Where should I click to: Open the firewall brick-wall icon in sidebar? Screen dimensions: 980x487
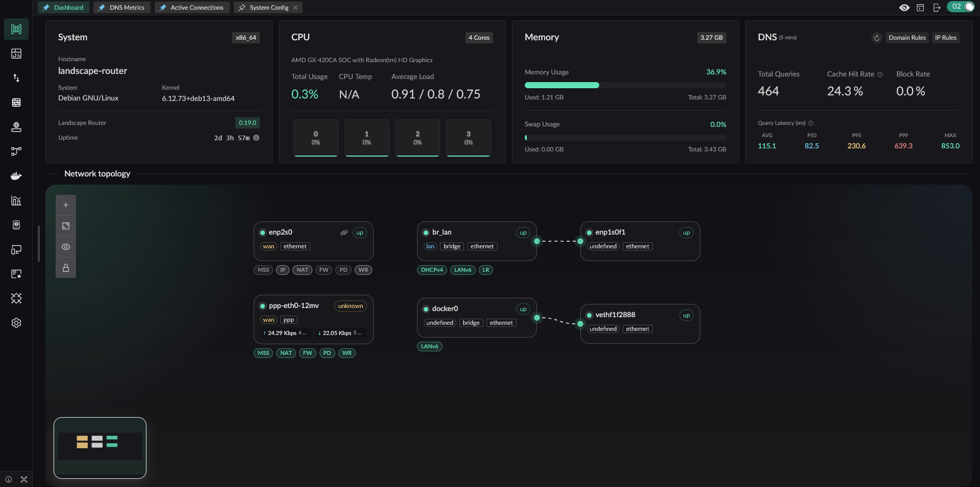pyautogui.click(x=16, y=102)
